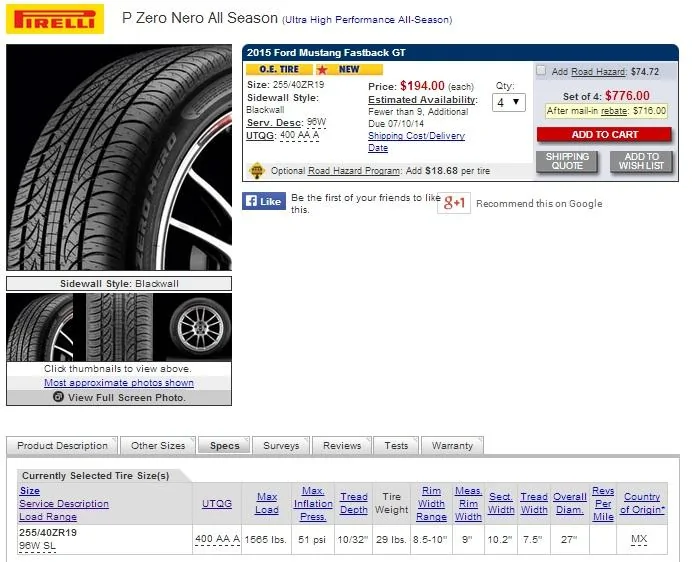Open the Qty dropdown

(x=508, y=103)
